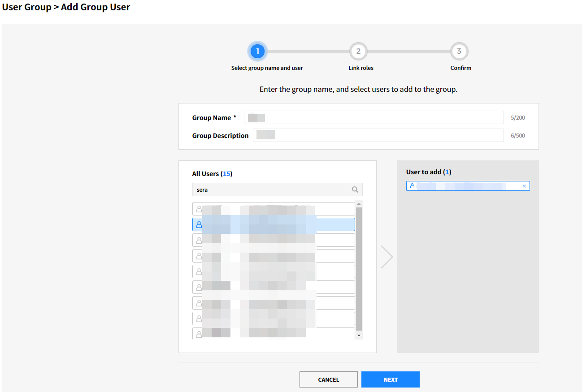
Task: Click the search magnifier icon
Action: [x=355, y=190]
